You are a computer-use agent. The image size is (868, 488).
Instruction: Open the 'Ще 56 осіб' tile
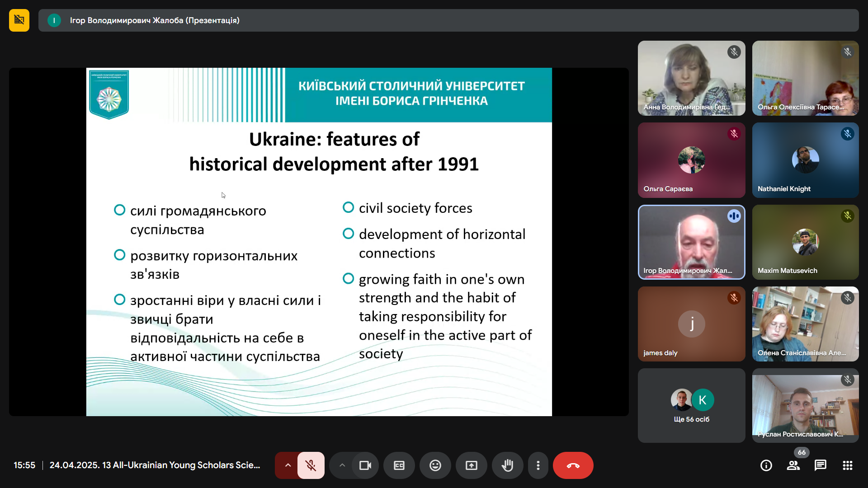(x=691, y=405)
